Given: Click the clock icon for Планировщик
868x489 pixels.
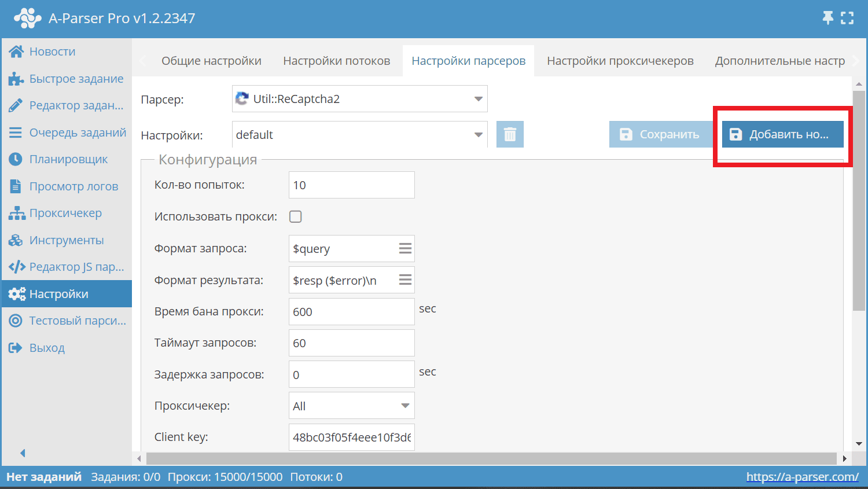Looking at the screenshot, I should 16,159.
